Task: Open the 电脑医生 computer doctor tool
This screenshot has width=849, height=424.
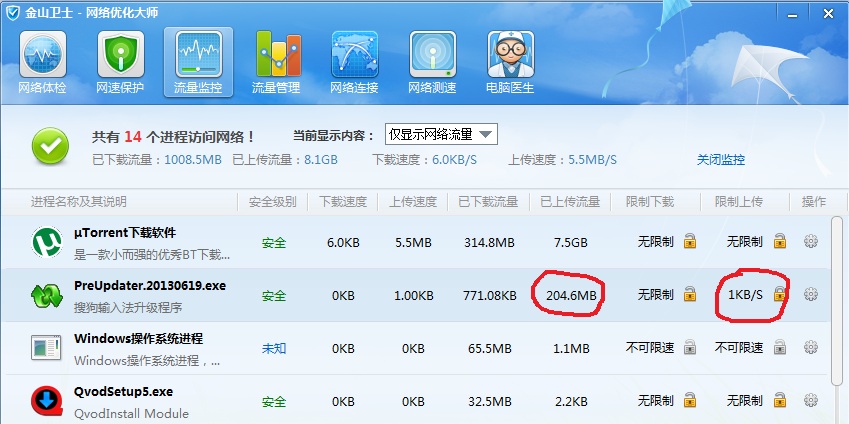Action: 510,62
